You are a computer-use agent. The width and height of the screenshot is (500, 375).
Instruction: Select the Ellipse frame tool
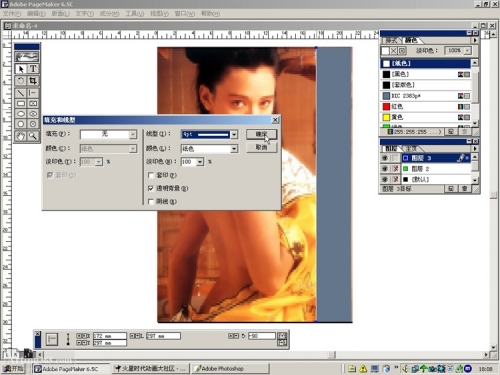pyautogui.click(x=33, y=114)
